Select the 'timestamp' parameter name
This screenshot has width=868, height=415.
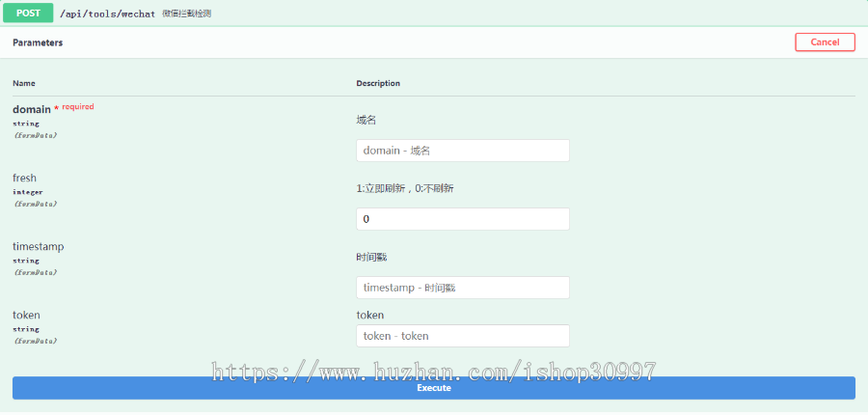pyautogui.click(x=39, y=246)
